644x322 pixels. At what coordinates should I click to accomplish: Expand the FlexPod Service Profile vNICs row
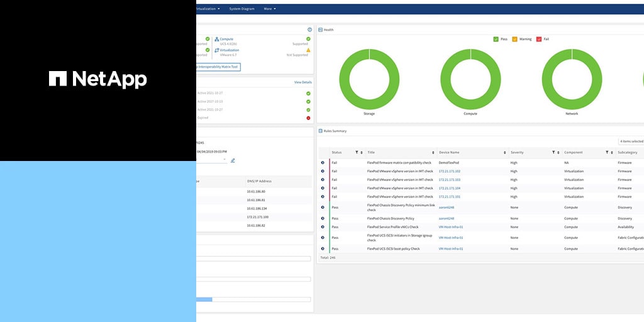point(323,227)
